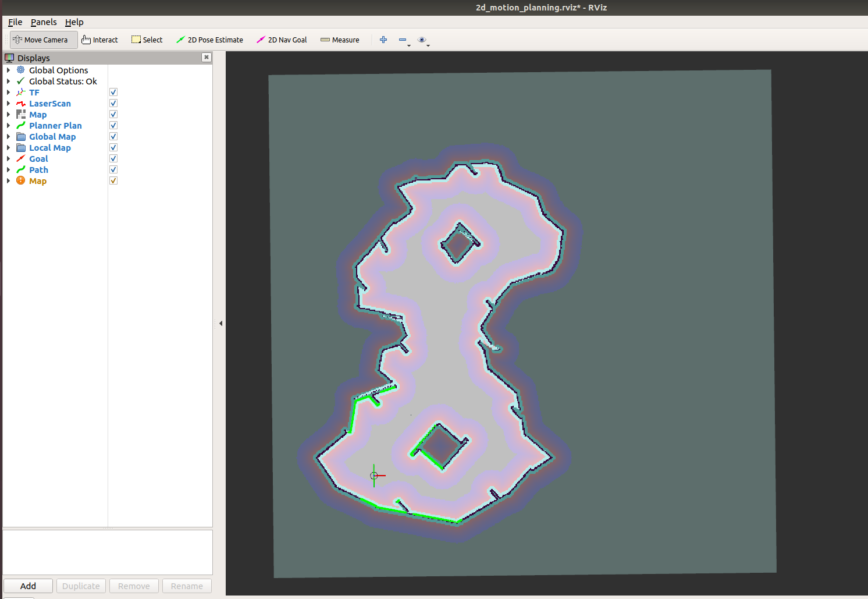Expand the Global Options tree item
This screenshot has height=599, width=868.
point(8,70)
